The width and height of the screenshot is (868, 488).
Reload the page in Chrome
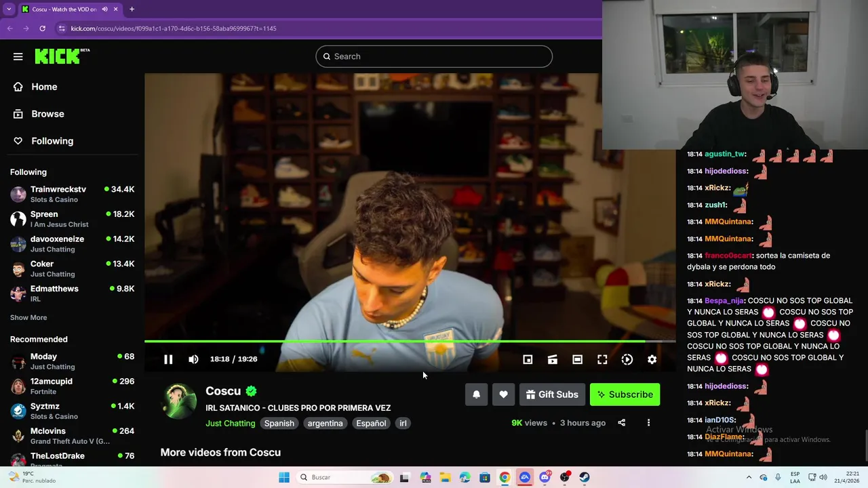click(42, 28)
